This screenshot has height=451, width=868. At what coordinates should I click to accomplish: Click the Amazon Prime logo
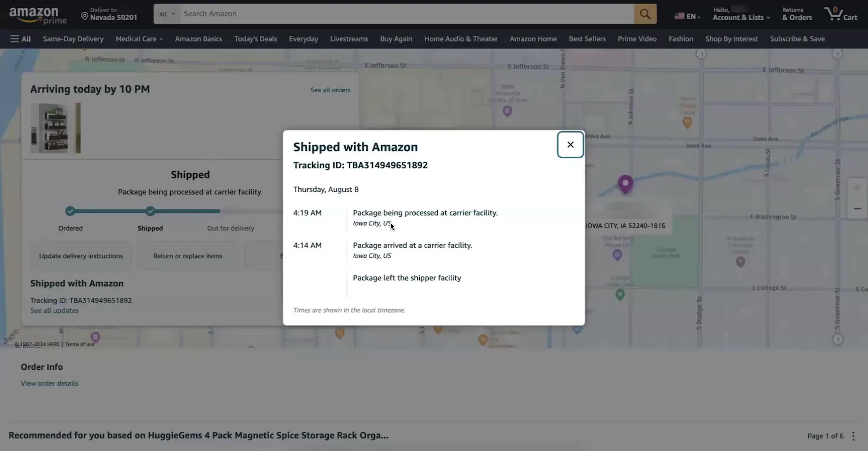pyautogui.click(x=37, y=15)
